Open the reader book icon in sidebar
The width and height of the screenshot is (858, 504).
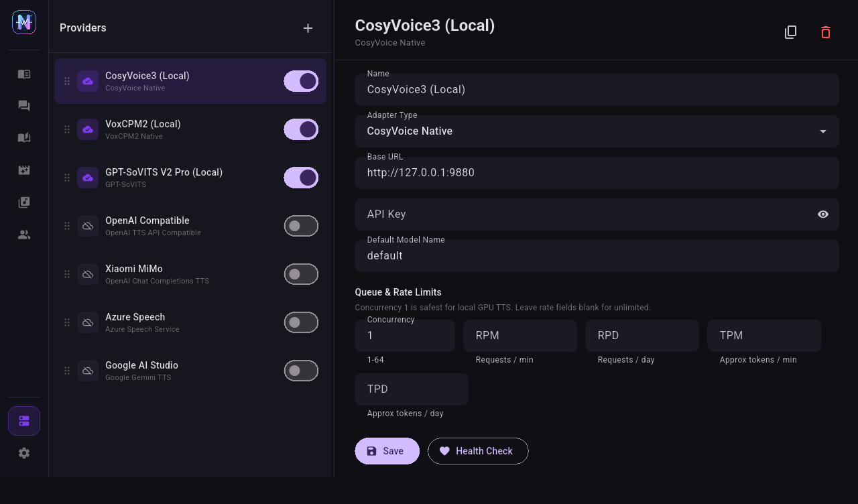(x=24, y=74)
